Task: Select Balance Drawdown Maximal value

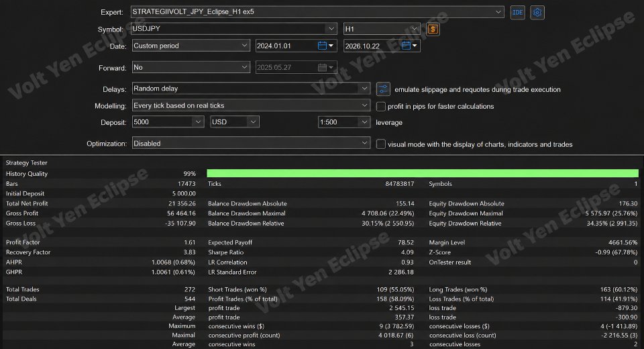Action: point(388,213)
